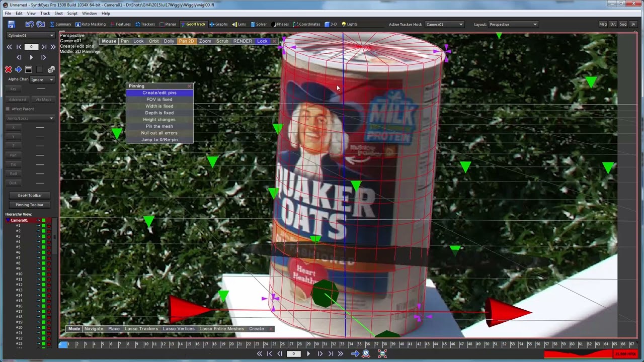Click the Undo arrow icon
Image resolution: width=644 pixels, height=362 pixels.
pyautogui.click(x=30, y=24)
